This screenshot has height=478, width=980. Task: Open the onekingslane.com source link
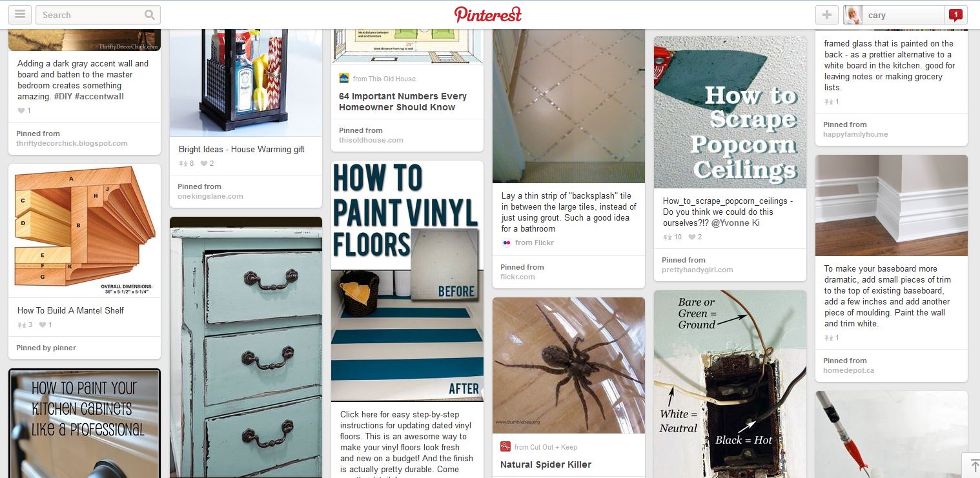point(210,196)
